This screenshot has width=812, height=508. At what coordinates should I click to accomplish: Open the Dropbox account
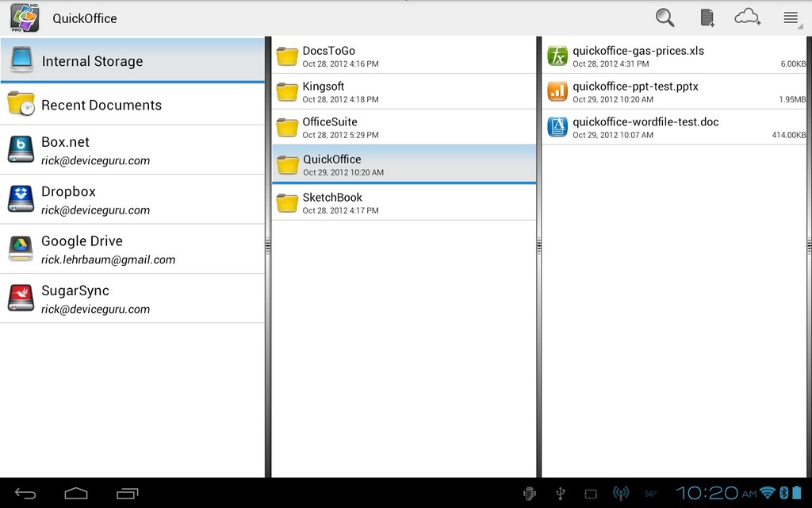pyautogui.click(x=132, y=199)
